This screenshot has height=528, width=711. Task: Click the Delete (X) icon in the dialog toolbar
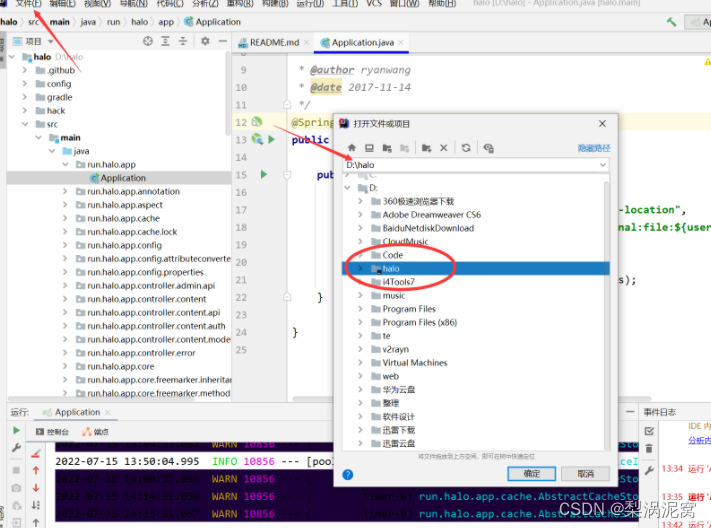pos(443,148)
